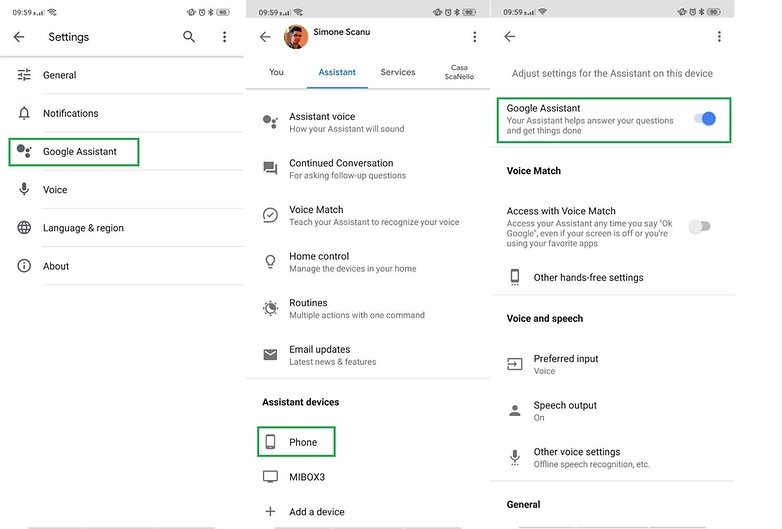Image resolution: width=782 pixels, height=529 pixels.
Task: Go back from Assistant device settings screen
Action: 510,36
